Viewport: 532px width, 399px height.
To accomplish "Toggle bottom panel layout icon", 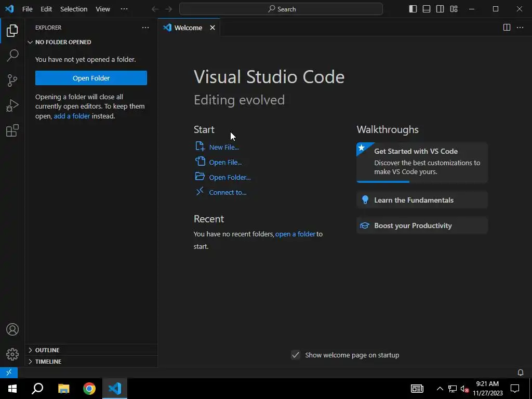I will (427, 9).
